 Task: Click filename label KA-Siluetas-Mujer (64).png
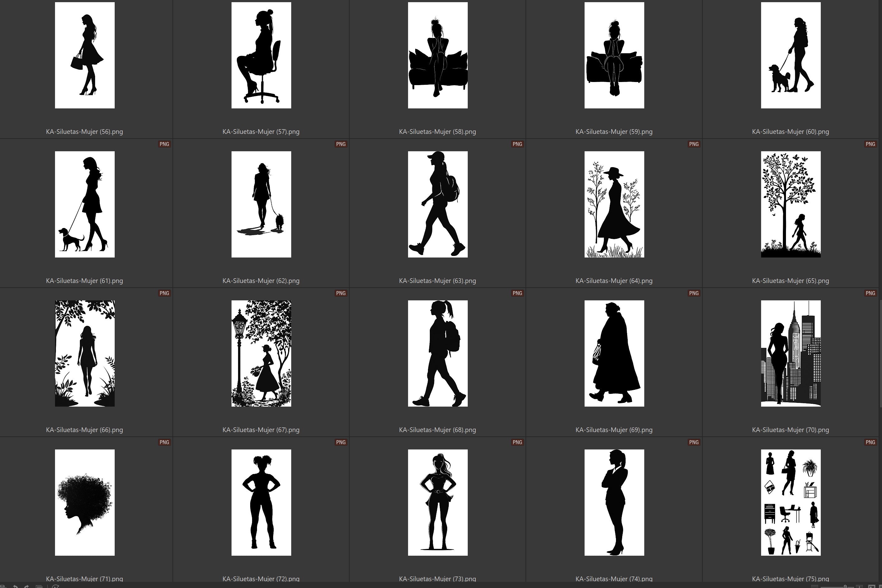(614, 280)
